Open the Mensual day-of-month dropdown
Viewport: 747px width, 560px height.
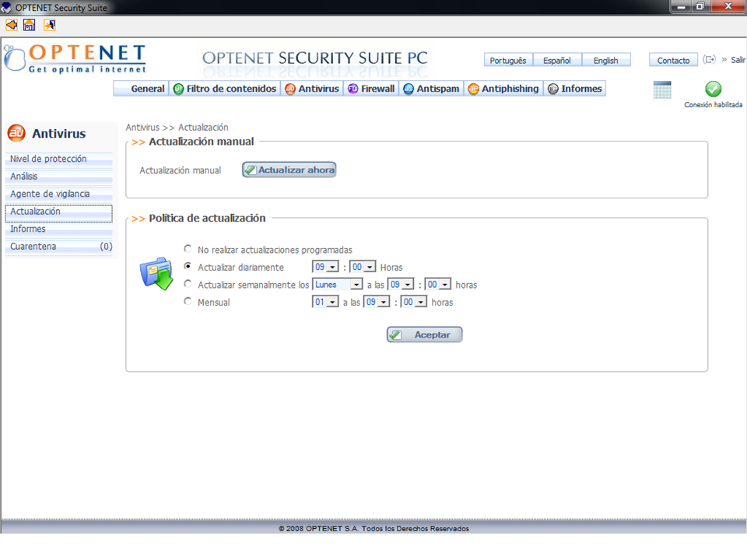coord(325,302)
